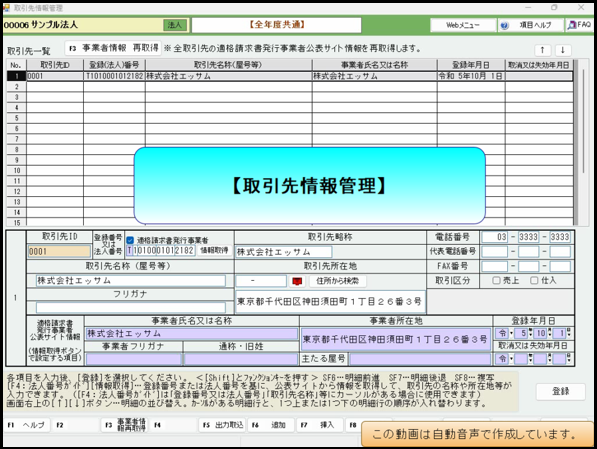Open year dropdown for 登録年月日

(530, 333)
